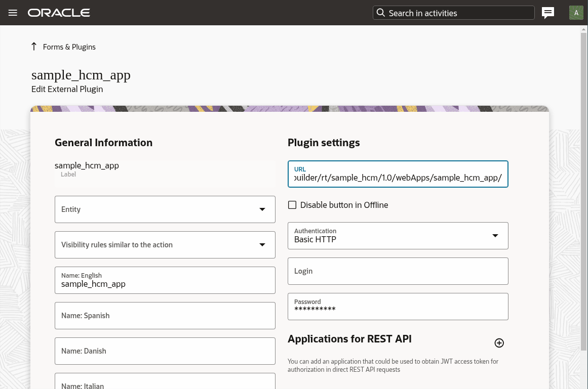
Task: Go back to Forms & Plugins
Action: click(69, 47)
